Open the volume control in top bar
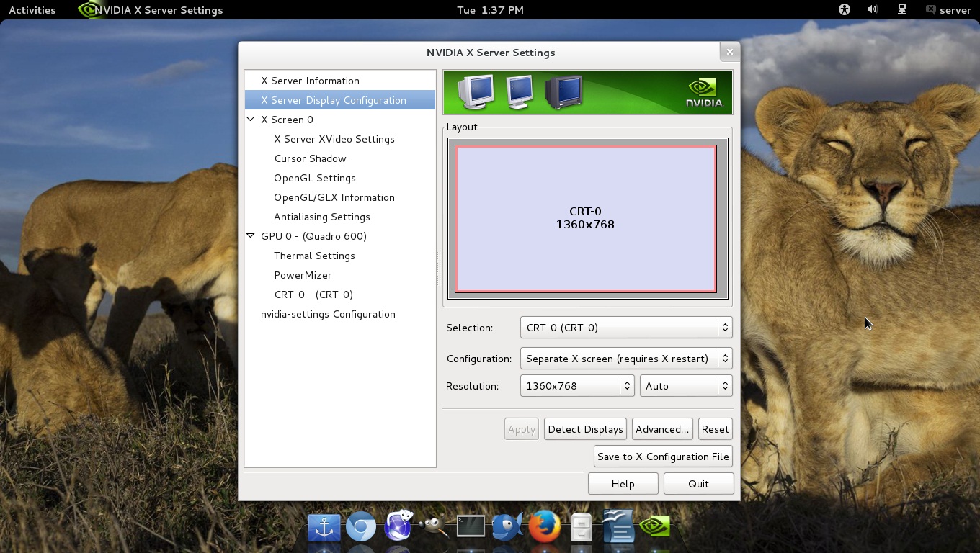Image resolution: width=980 pixels, height=553 pixels. coord(873,9)
